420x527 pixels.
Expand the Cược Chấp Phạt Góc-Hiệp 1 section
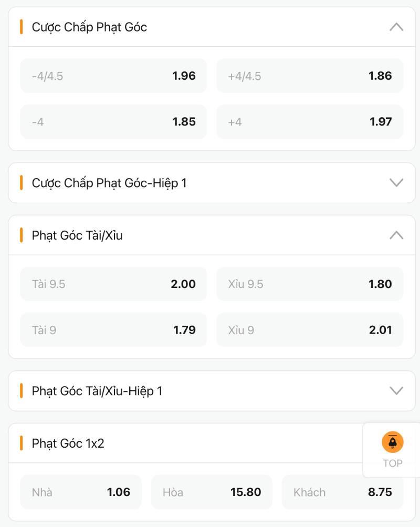pos(396,183)
